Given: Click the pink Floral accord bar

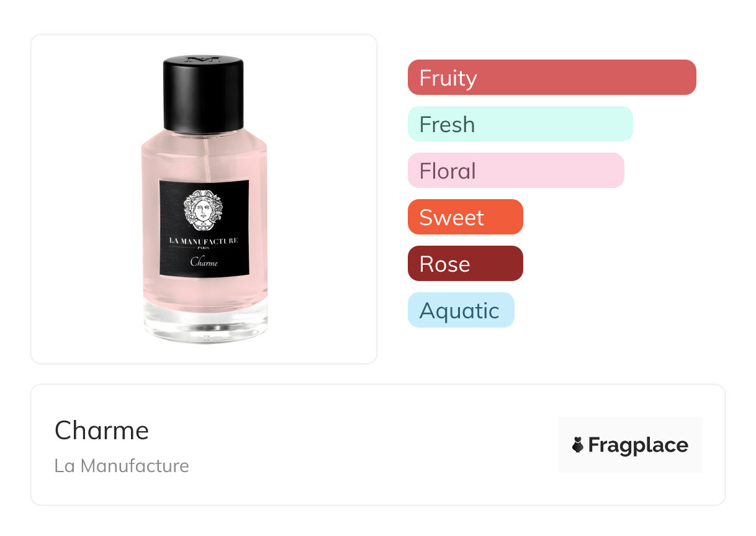Looking at the screenshot, I should click(516, 171).
